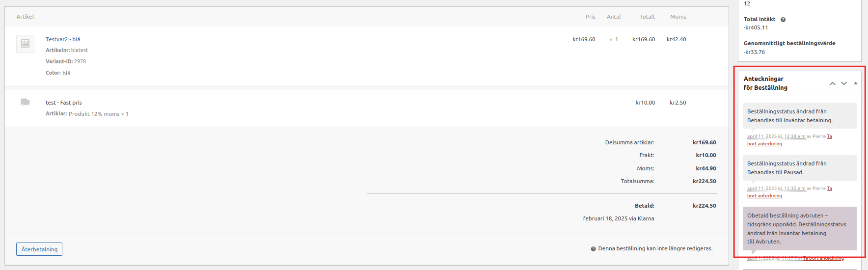Delete the 'Inväntar betalning' status note
868x270 pixels.
click(x=764, y=144)
